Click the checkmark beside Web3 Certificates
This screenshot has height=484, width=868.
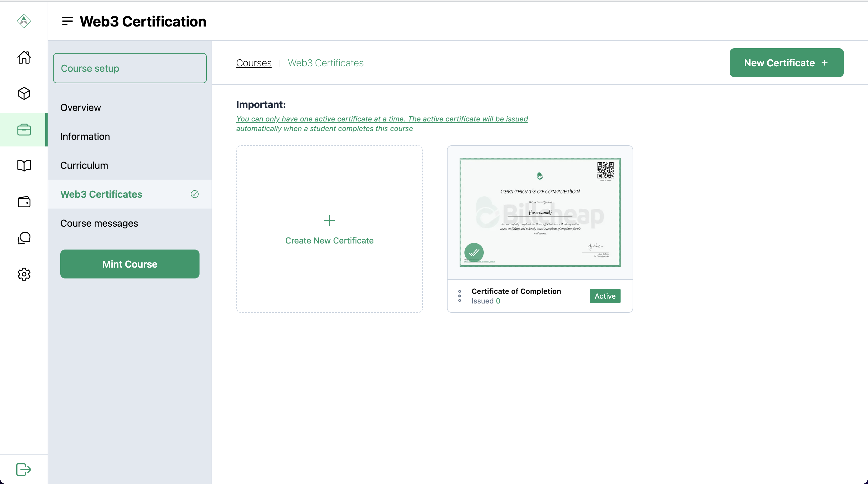point(194,194)
